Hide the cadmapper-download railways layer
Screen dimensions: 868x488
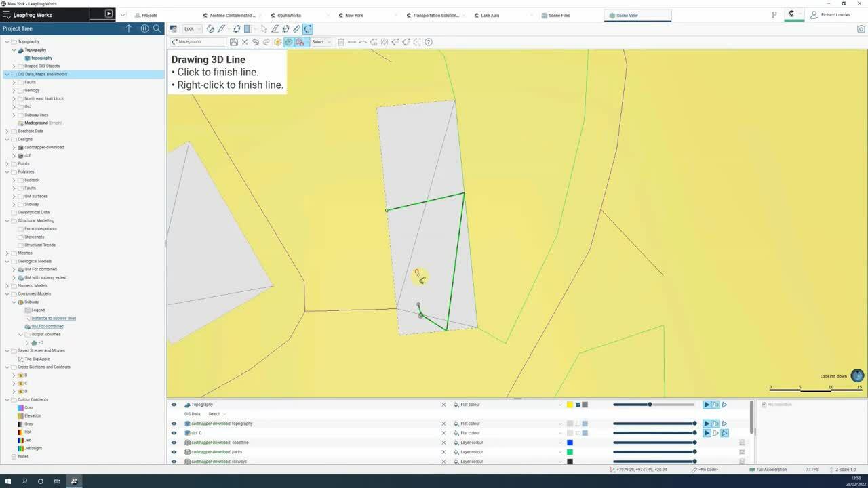click(x=174, y=462)
